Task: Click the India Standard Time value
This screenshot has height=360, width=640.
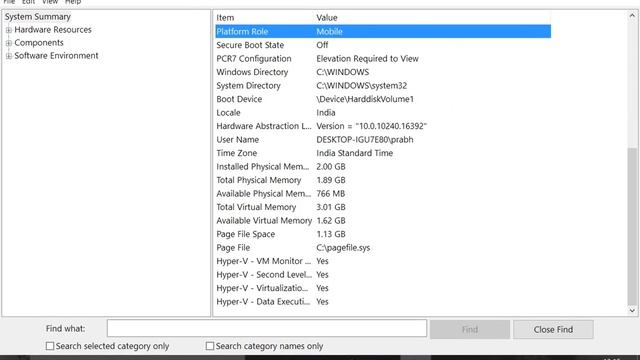Action: [x=354, y=153]
